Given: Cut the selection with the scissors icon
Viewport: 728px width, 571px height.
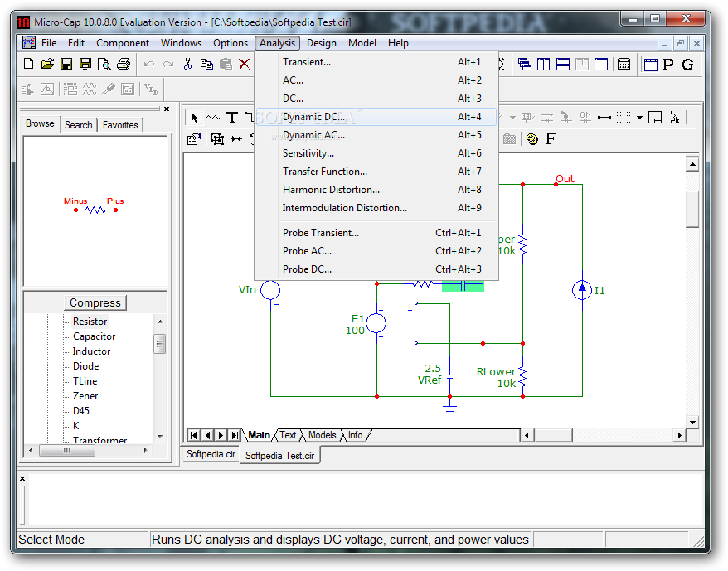Looking at the screenshot, I should point(187,64).
